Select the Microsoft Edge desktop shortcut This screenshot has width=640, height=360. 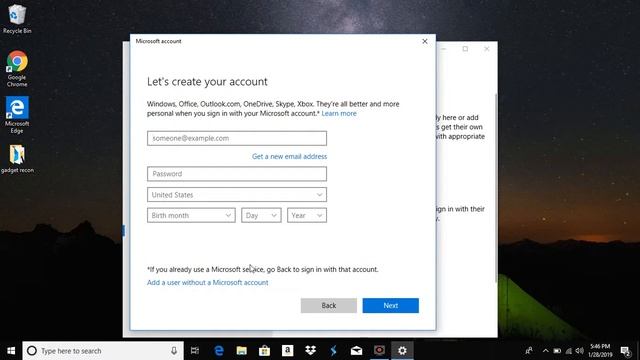point(17,115)
